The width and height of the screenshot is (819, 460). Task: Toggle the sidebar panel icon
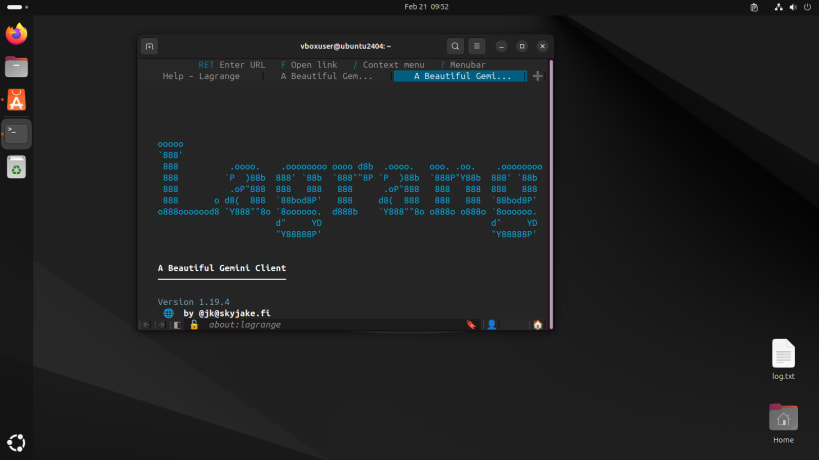point(177,325)
